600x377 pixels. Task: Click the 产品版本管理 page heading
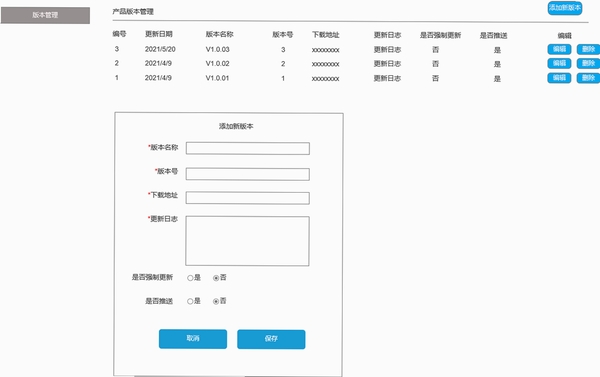(x=133, y=11)
